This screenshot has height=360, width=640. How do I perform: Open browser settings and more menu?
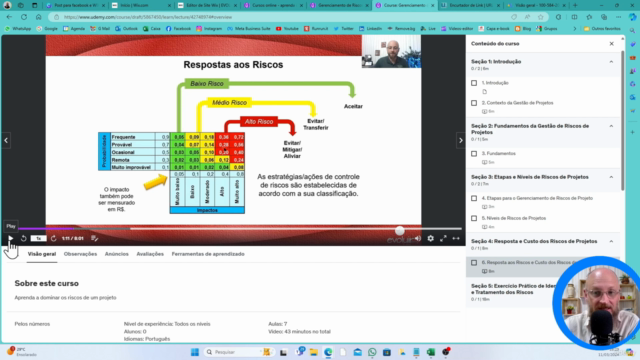618,17
